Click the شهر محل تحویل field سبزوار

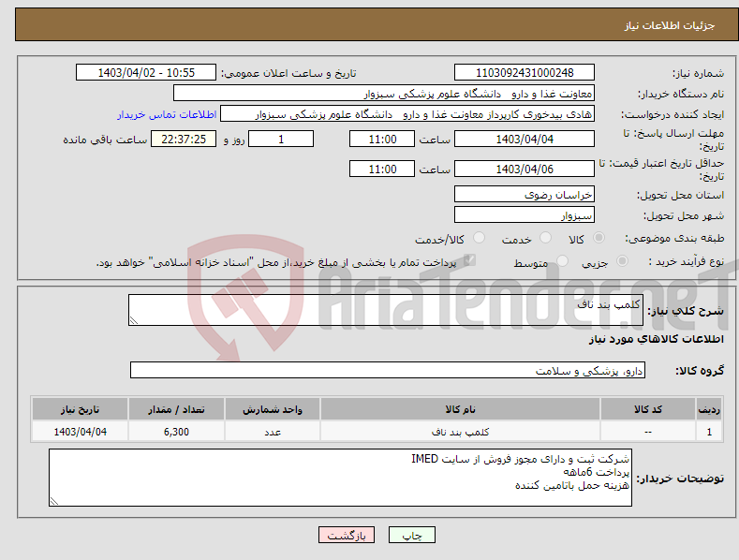coord(525,215)
